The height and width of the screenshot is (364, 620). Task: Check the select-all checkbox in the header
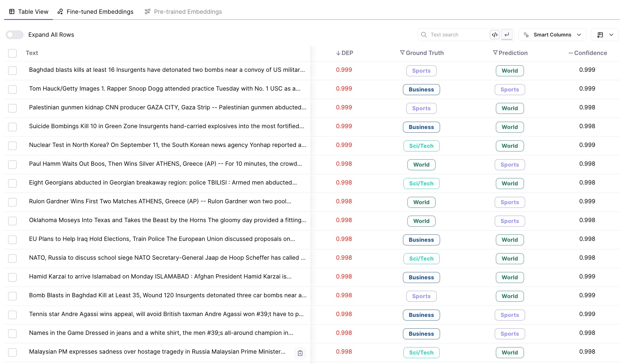pos(12,53)
